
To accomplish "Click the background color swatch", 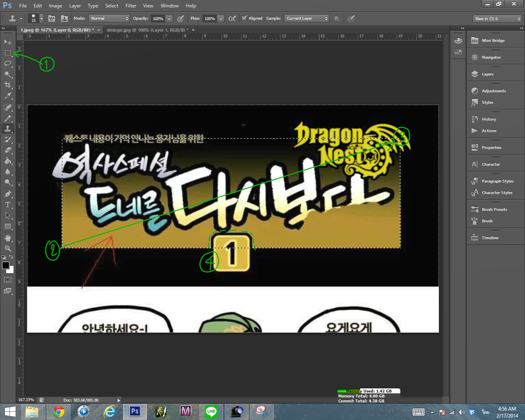I will [11, 271].
